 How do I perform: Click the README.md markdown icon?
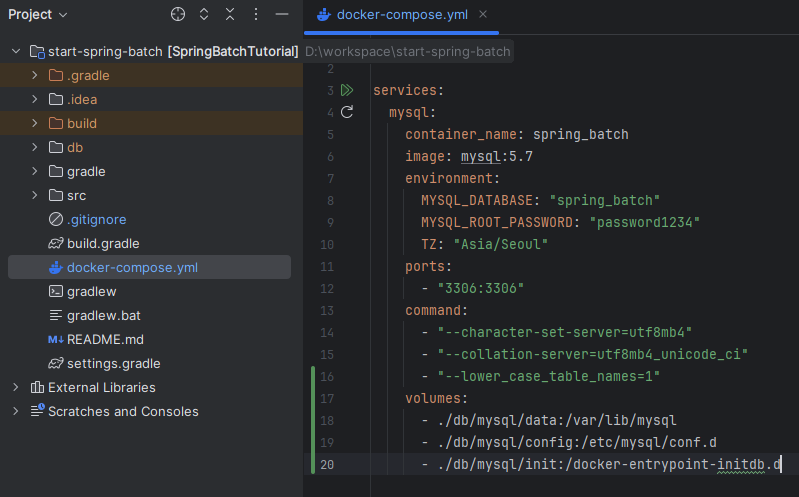coord(56,339)
